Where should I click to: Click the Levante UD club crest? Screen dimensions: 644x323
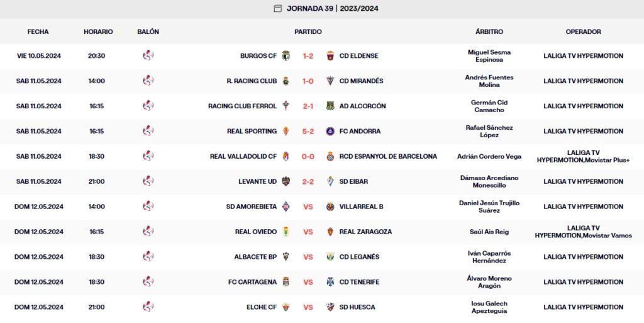286,181
